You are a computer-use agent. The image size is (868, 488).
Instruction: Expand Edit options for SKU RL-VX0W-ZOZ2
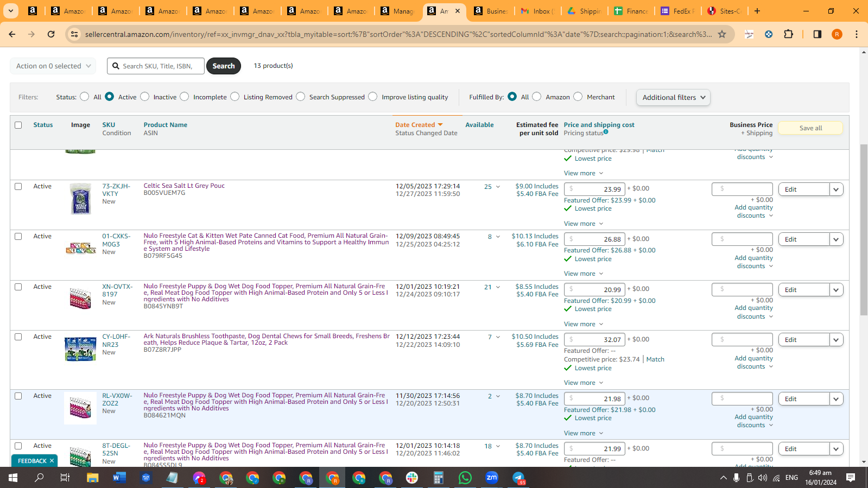[x=837, y=399]
